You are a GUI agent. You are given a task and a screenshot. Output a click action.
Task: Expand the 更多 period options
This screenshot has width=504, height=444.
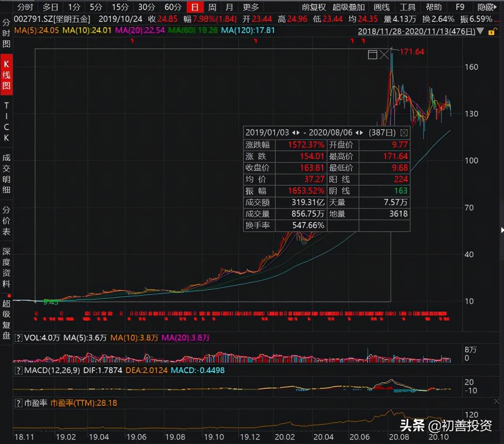(251, 7)
